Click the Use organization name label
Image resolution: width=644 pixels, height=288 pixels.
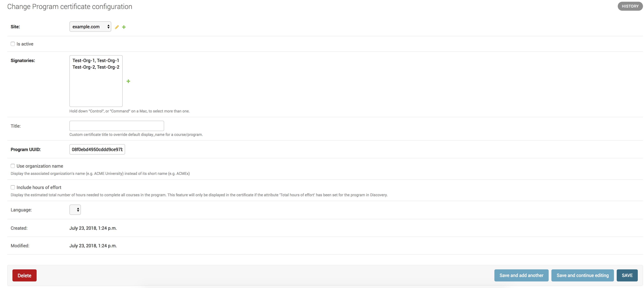(40, 166)
